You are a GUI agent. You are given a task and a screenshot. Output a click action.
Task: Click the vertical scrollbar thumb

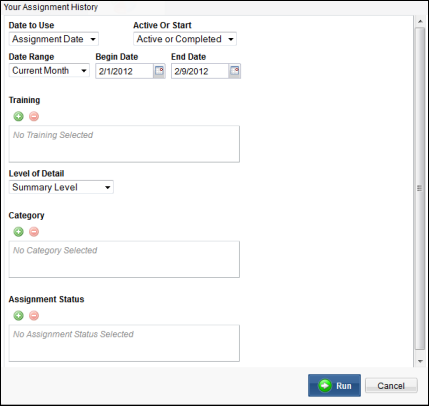click(x=419, y=188)
